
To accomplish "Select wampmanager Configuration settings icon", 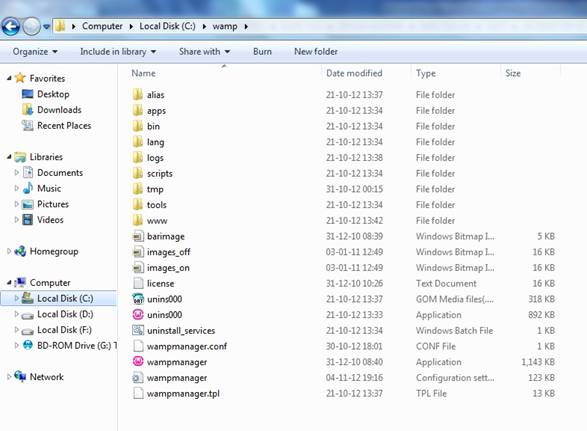I will [x=138, y=377].
